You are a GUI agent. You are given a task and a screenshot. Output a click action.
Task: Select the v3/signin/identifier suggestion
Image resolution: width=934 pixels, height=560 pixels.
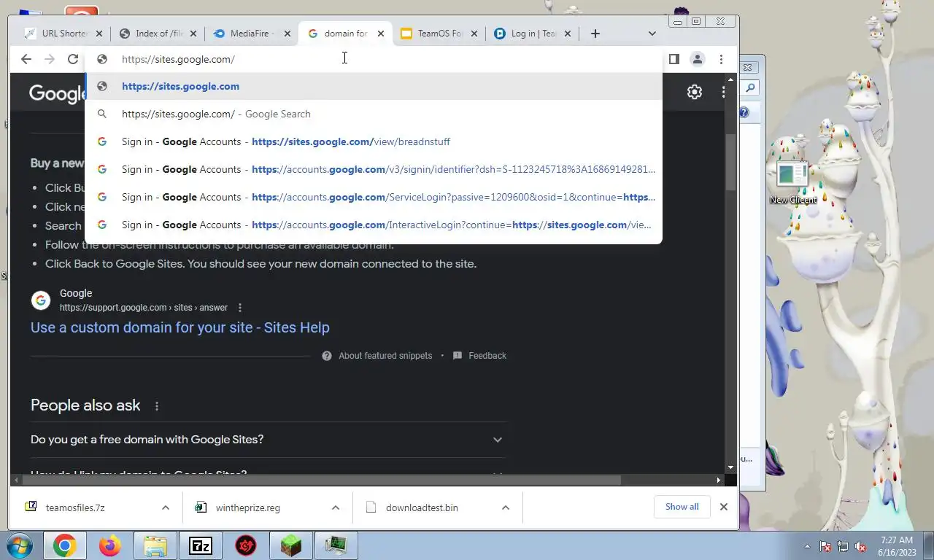click(374, 169)
